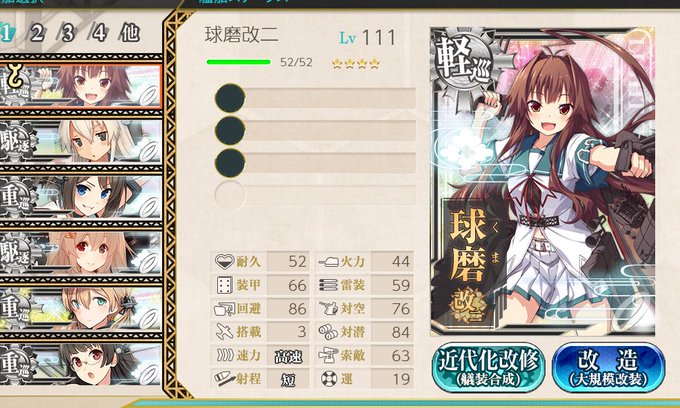The width and height of the screenshot is (680, 408).
Task: Click the 雷装 torpedo icon
Action: (x=328, y=285)
